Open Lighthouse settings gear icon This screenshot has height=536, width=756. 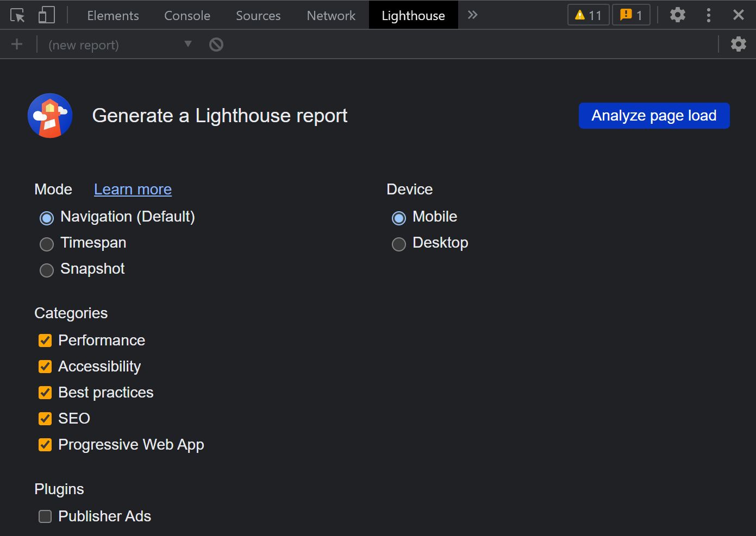(x=738, y=44)
